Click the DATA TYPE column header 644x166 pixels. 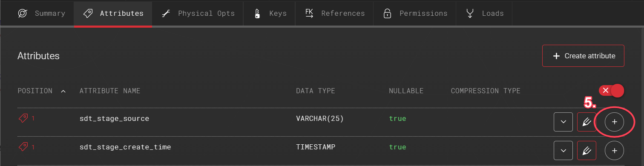click(316, 91)
